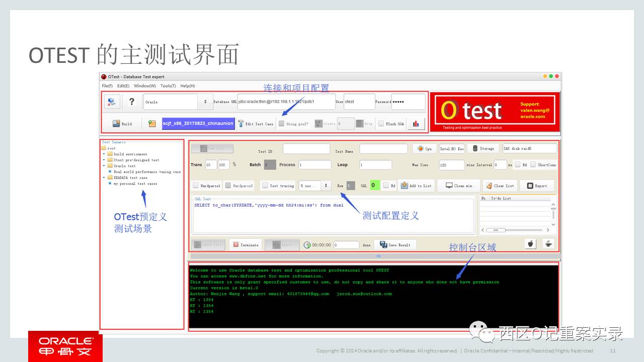The width and height of the screenshot is (644, 362).
Task: Click the Terminate button
Action: [x=246, y=245]
